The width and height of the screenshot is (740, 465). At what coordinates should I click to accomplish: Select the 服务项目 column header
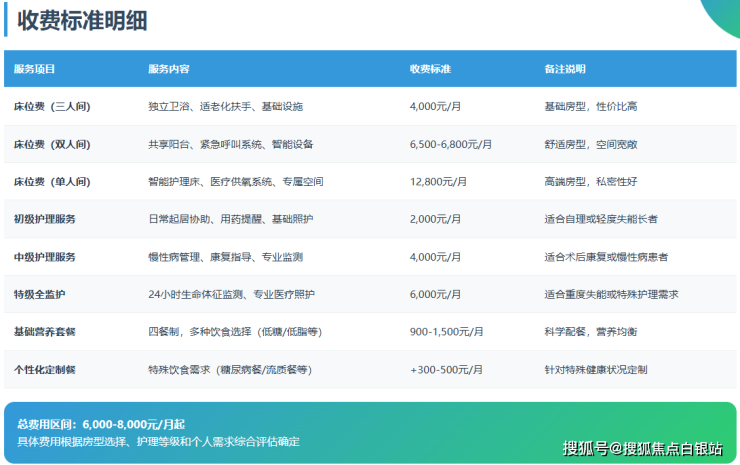(x=35, y=70)
